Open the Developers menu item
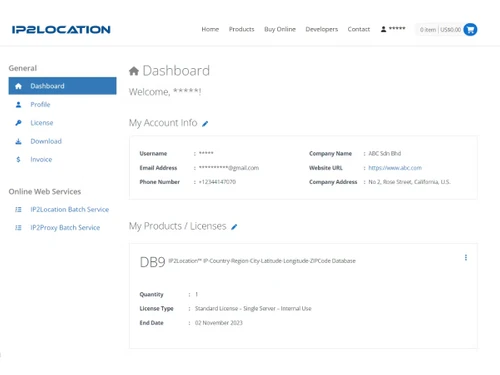 (322, 29)
